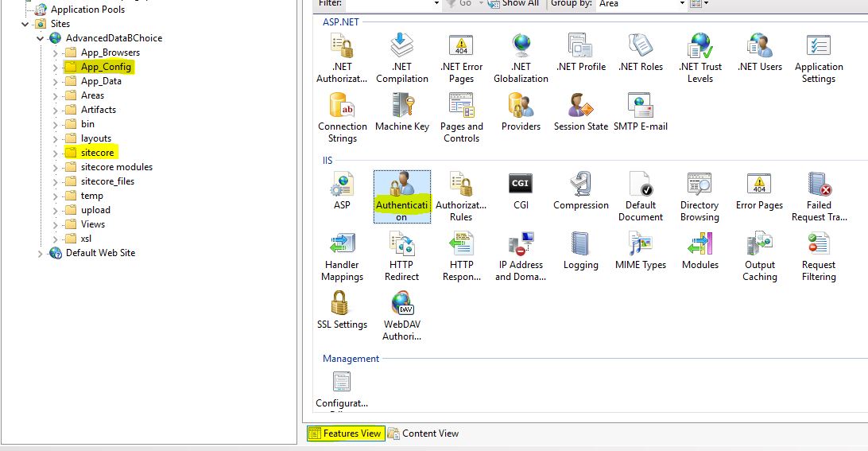Expand the App_Config folder arrow
Viewport: 868px width, 451px height.
pyautogui.click(x=55, y=68)
